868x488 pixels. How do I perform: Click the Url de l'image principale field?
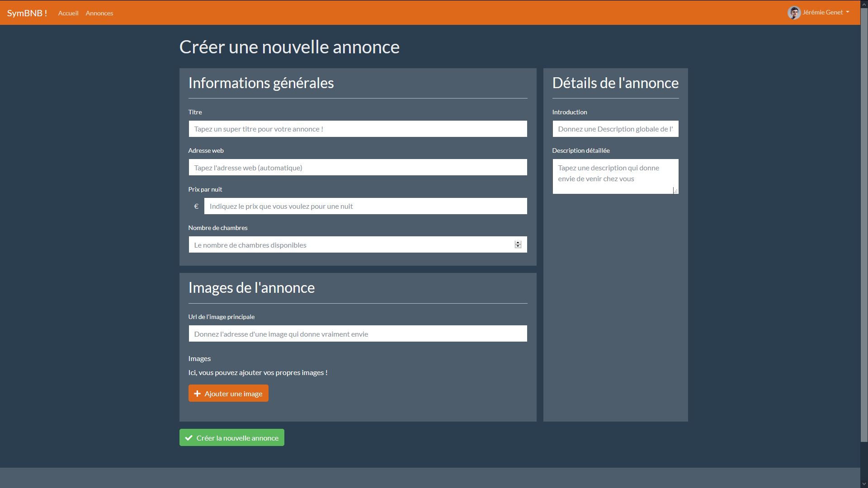pos(358,334)
